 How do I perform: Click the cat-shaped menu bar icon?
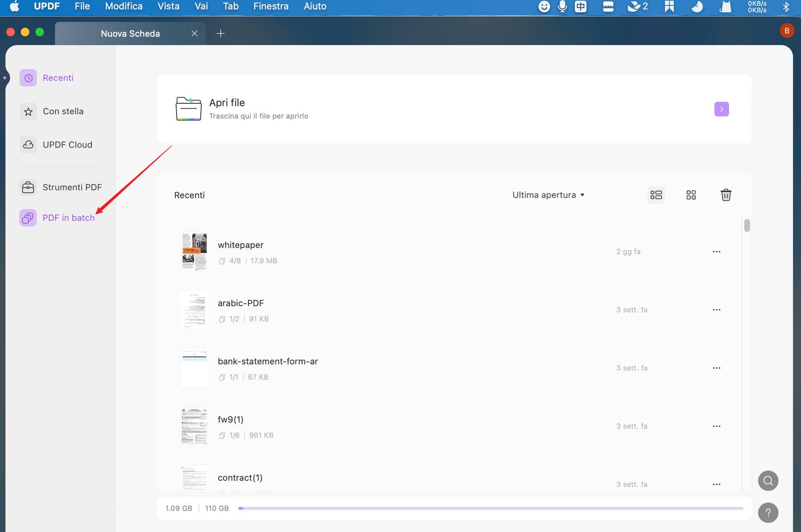(725, 6)
